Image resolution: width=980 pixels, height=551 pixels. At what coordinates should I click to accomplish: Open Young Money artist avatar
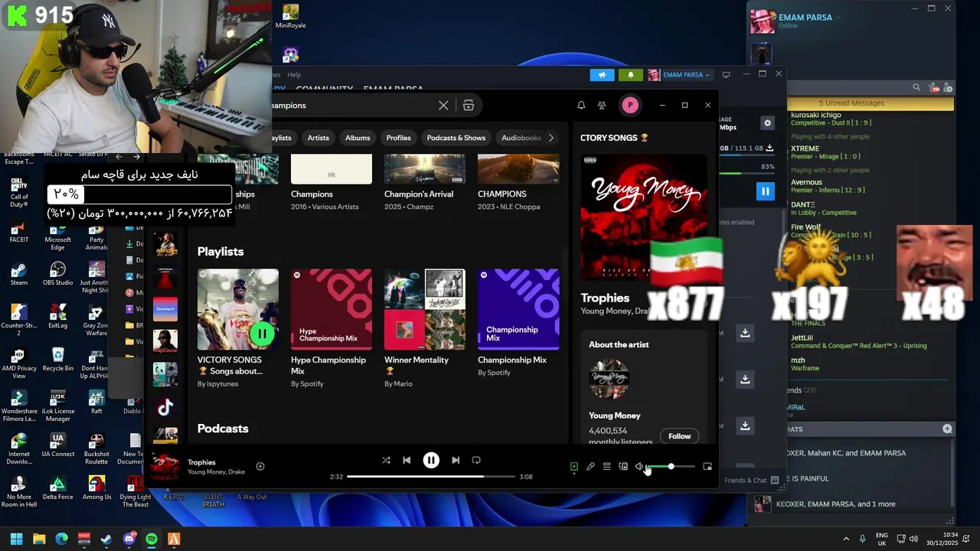click(x=609, y=380)
